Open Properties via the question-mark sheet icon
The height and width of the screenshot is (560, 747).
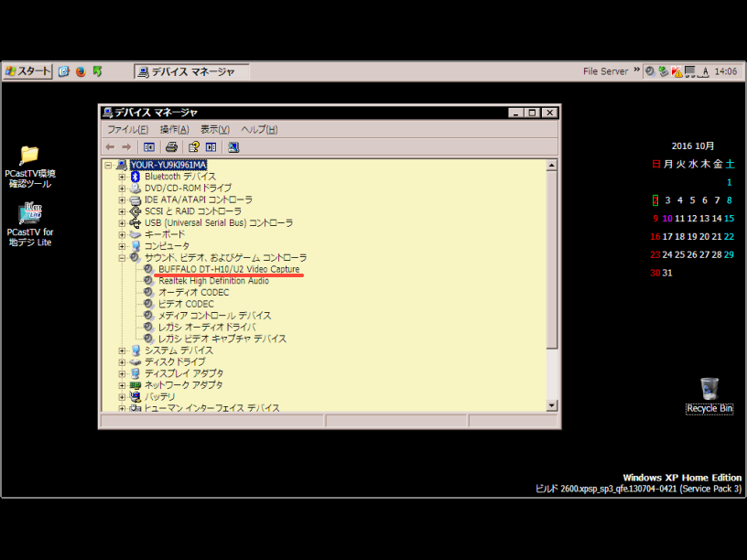point(194,147)
